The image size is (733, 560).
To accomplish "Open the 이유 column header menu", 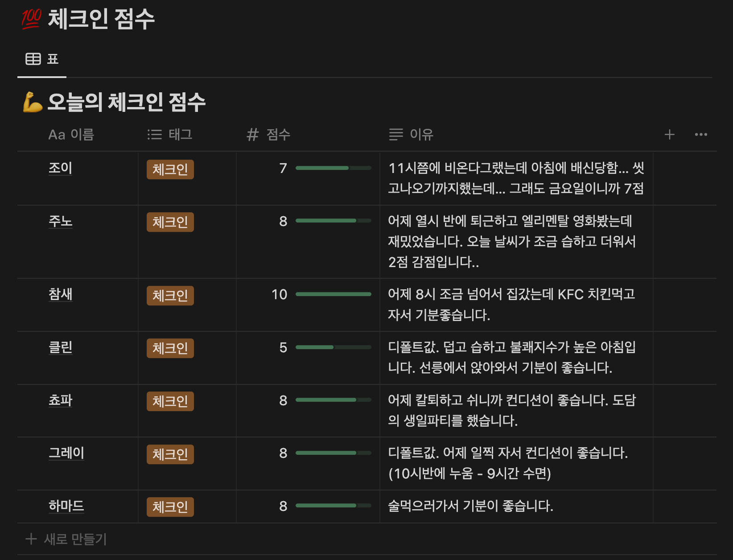I will [x=411, y=135].
